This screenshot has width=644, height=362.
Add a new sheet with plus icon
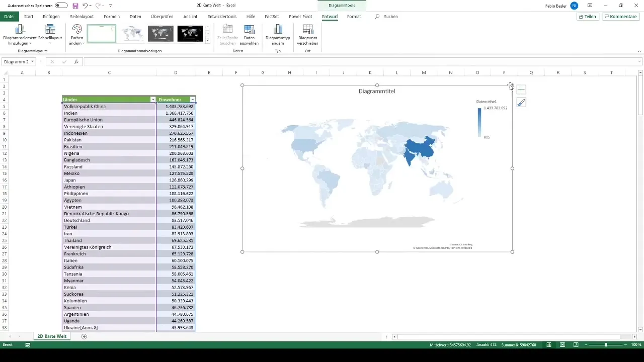coord(84,336)
